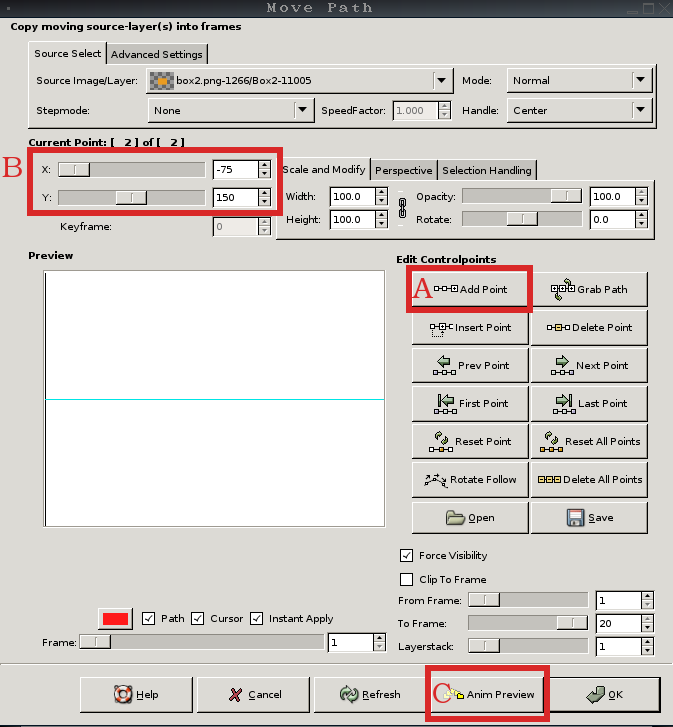
Task: Click inside the Preview canvas
Action: click(x=215, y=399)
